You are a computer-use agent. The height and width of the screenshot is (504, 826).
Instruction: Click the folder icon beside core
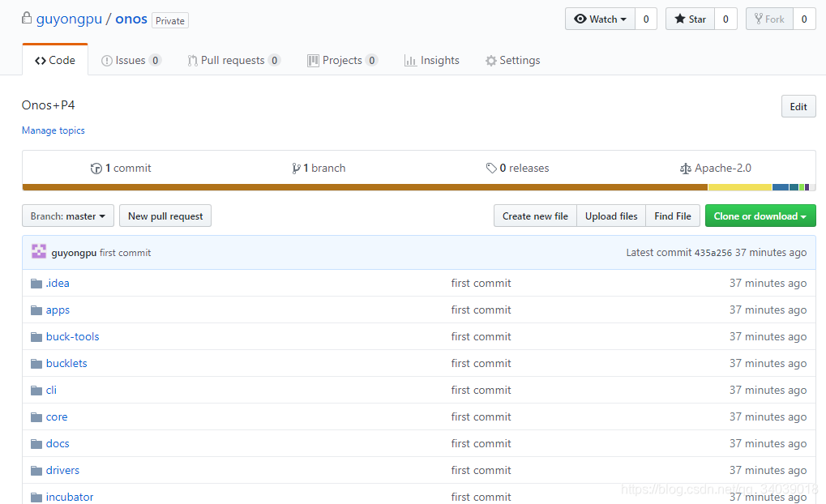coord(36,417)
